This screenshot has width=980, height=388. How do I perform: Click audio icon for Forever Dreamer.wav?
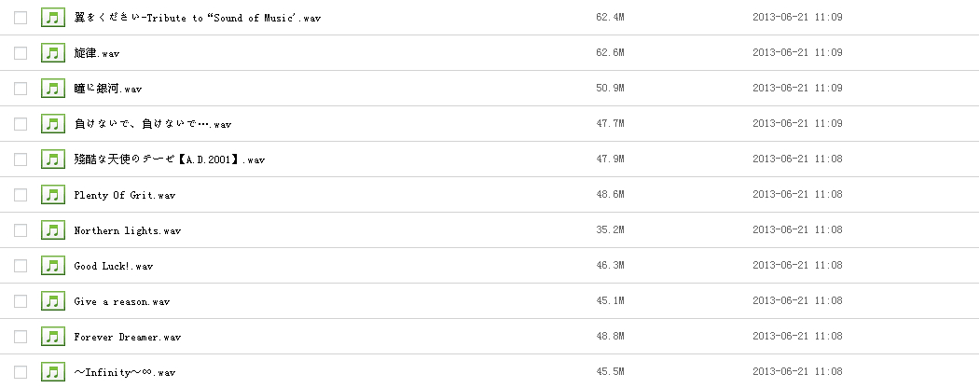[52, 337]
